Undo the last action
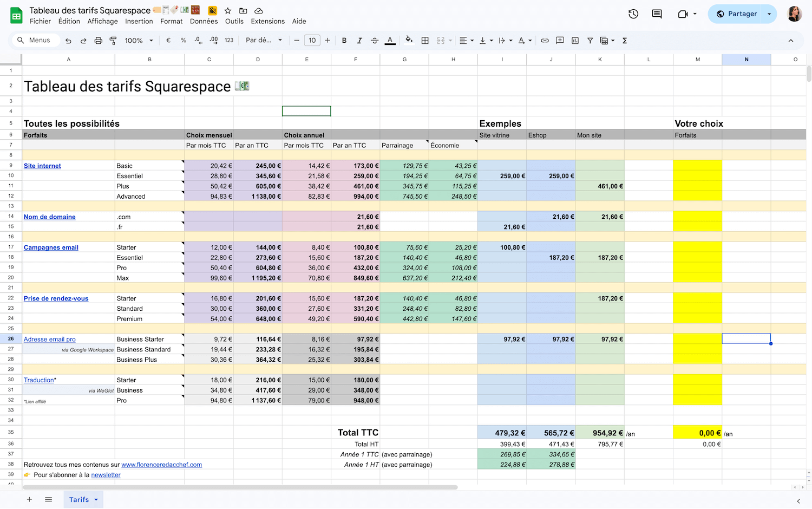Image resolution: width=812 pixels, height=509 pixels. pos(68,40)
